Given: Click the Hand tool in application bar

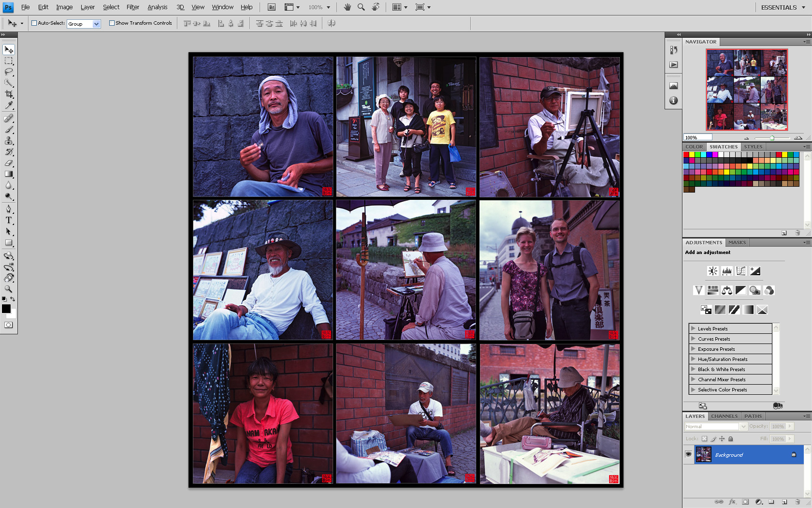Looking at the screenshot, I should pos(347,7).
